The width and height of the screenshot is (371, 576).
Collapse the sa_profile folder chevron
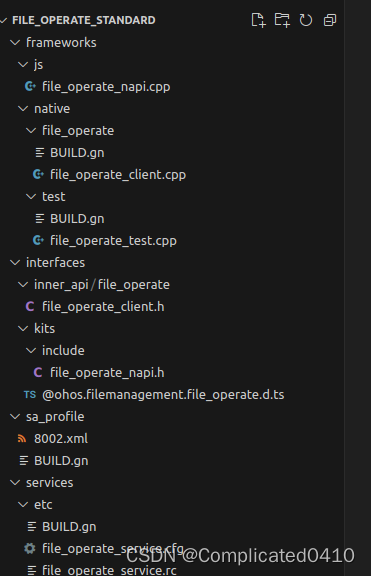click(15, 417)
